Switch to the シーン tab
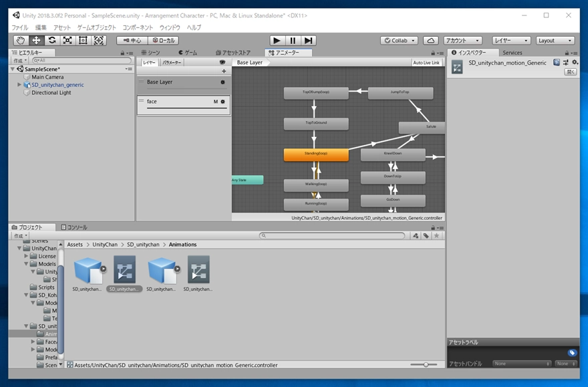 pos(150,53)
